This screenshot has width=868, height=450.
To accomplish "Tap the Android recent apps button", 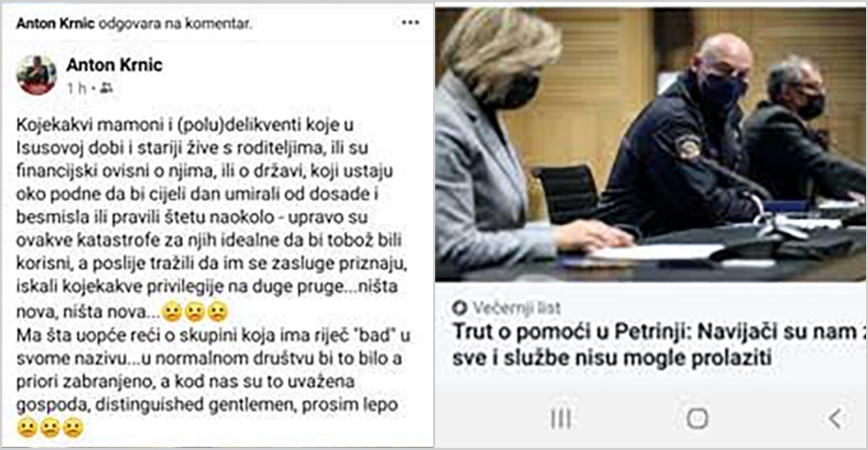I will tap(561, 418).
